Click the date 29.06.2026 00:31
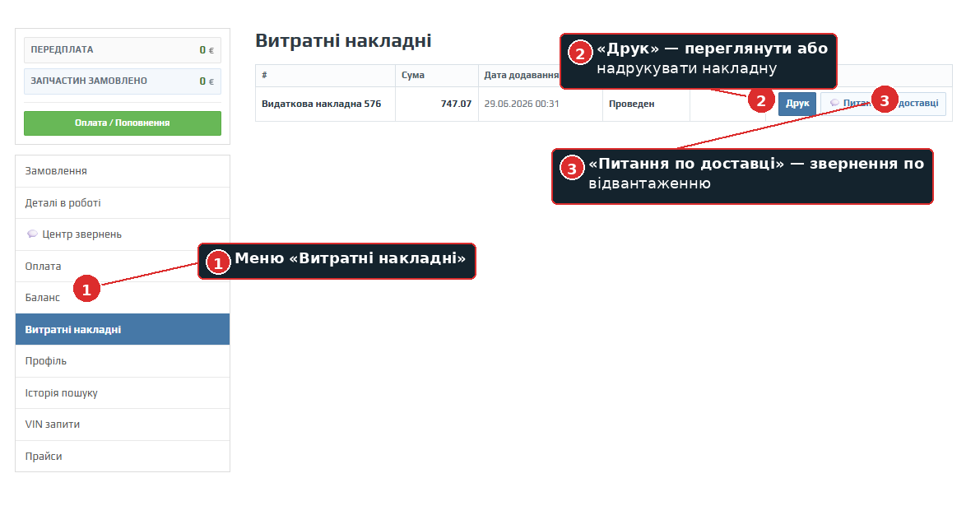 click(x=521, y=104)
